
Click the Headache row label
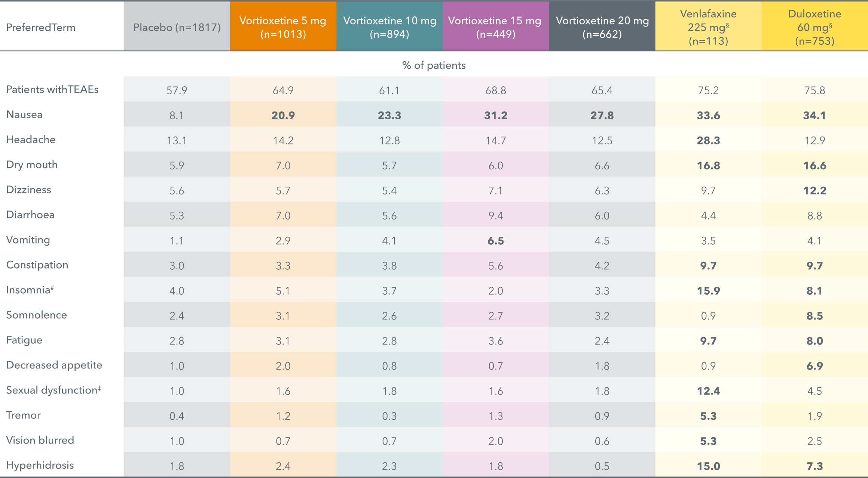31,140
